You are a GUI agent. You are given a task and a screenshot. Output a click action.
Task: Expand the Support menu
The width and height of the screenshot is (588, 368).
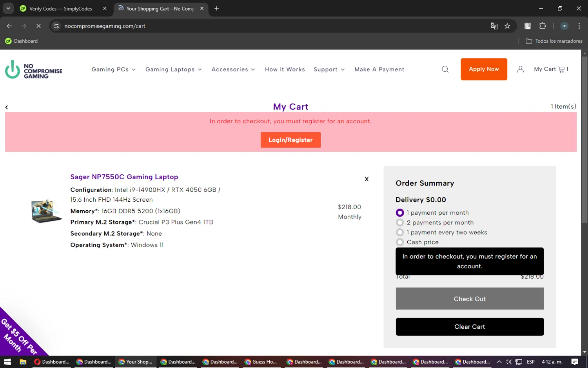pyautogui.click(x=329, y=69)
